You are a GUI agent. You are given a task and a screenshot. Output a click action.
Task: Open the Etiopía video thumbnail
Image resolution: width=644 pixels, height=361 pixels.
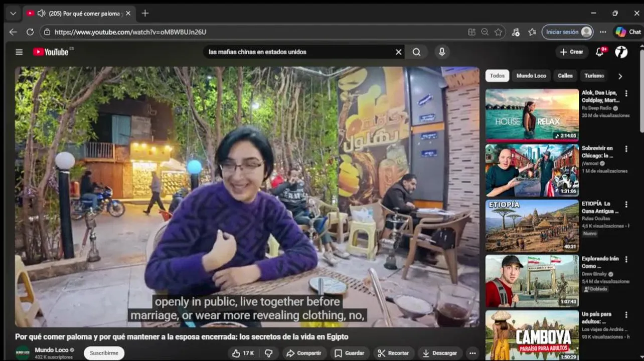pyautogui.click(x=532, y=226)
